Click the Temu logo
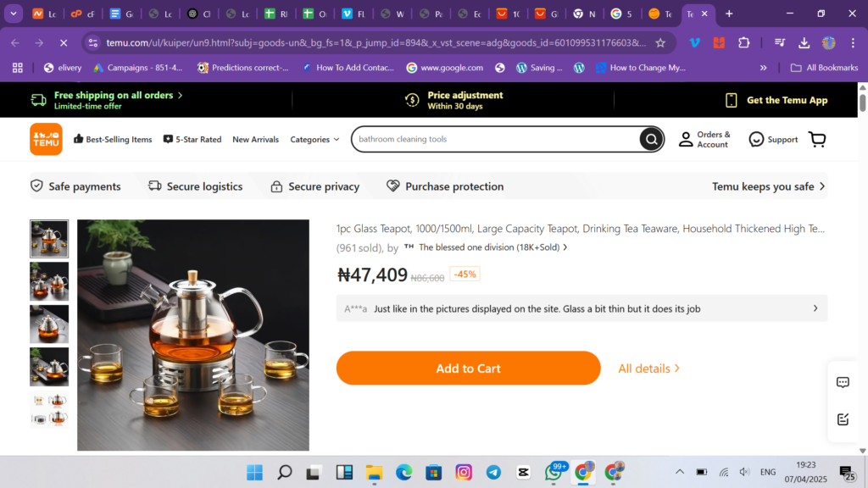 tap(46, 140)
